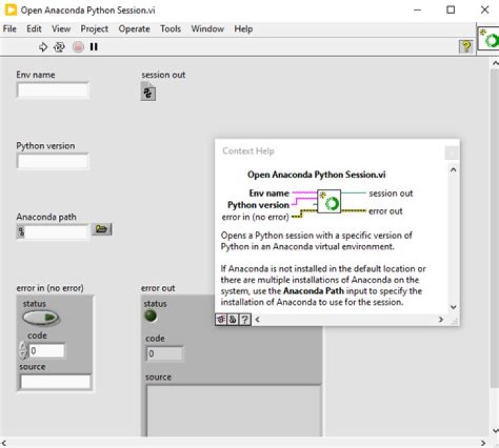The image size is (499, 448).
Task: Click the VI icon in Context Help diagram
Action: click(329, 201)
